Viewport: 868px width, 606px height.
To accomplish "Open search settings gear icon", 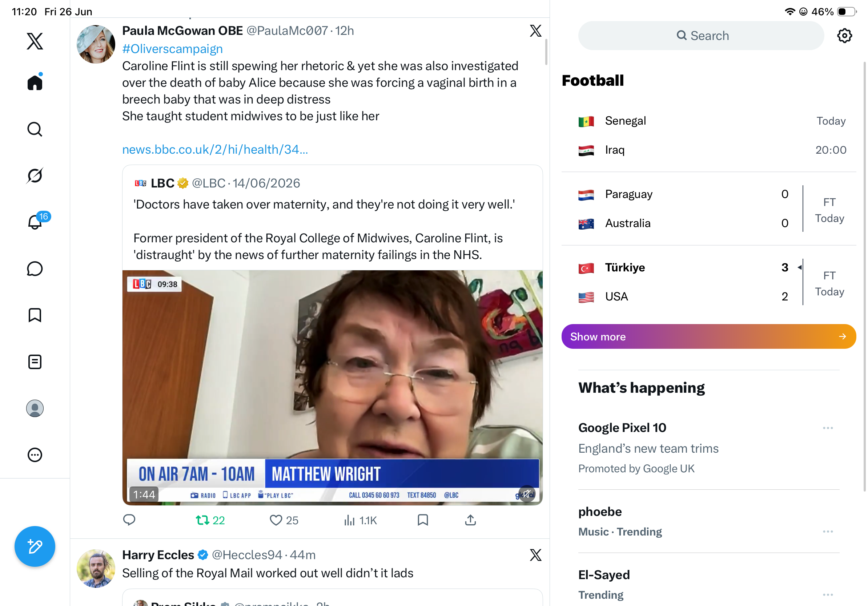I will (x=844, y=36).
